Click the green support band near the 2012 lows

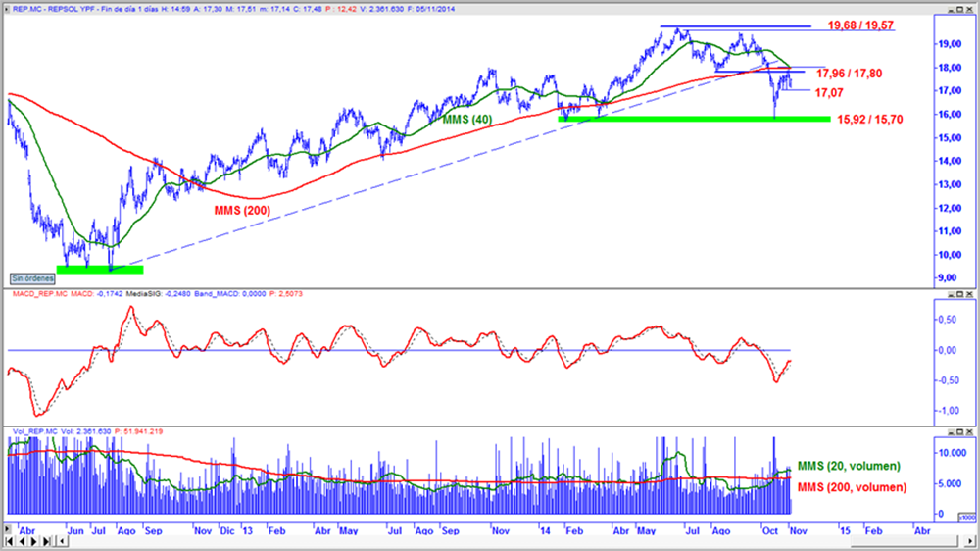(100, 270)
